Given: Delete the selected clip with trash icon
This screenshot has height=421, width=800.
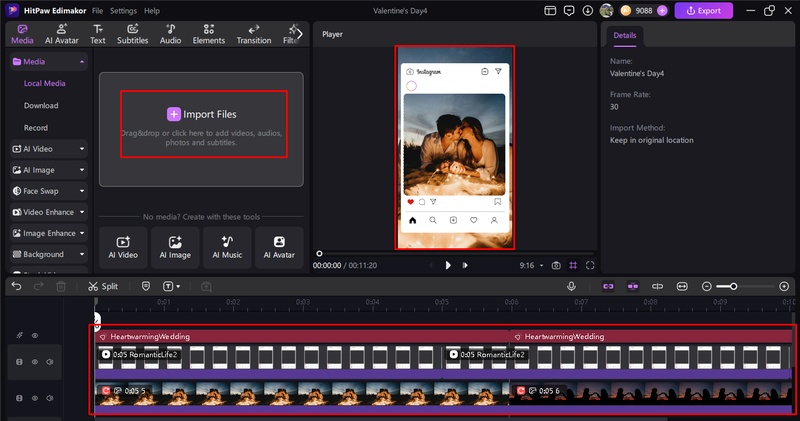Looking at the screenshot, I should tap(61, 286).
